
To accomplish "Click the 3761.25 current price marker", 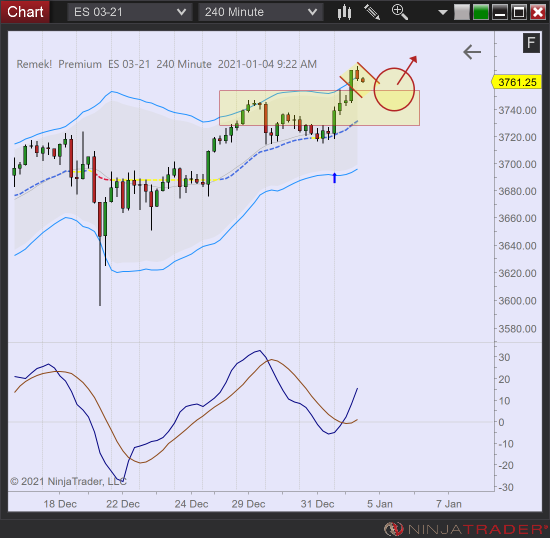I will click(516, 82).
